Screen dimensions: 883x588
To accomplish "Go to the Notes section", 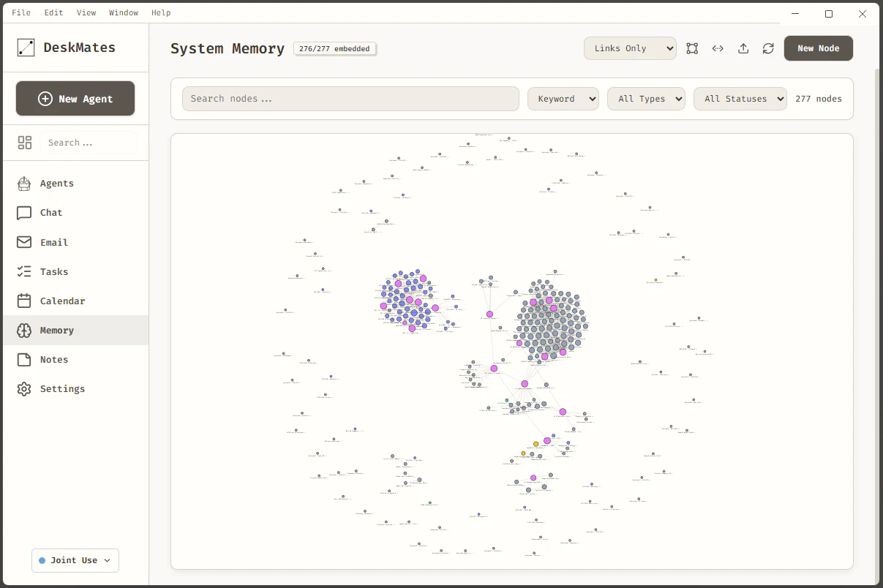I will click(75, 360).
